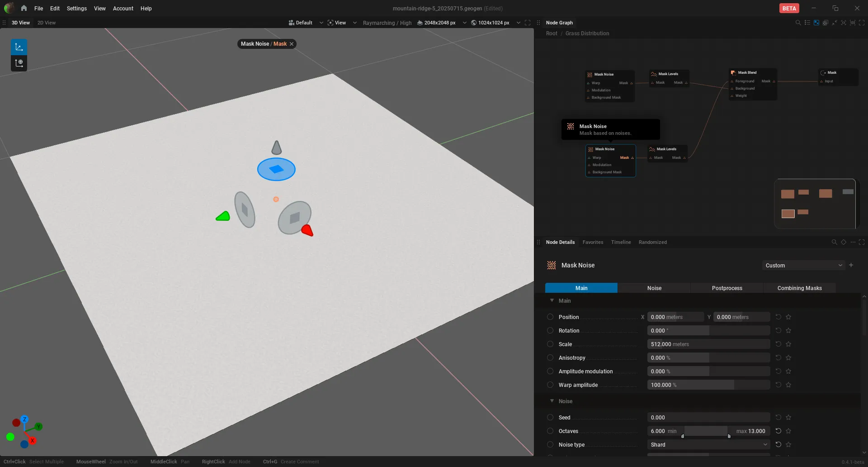Favorite the Seed parameter with its star
This screenshot has width=868, height=467.
[x=788, y=418]
